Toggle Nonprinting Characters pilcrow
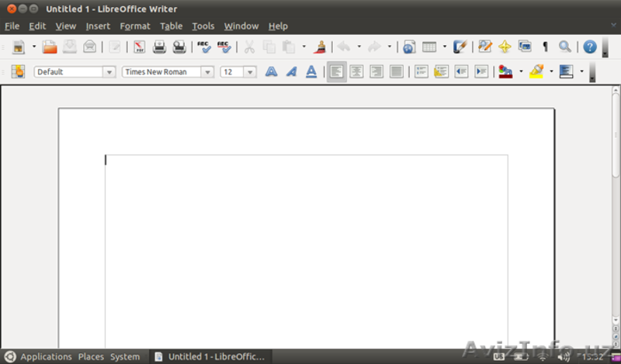The height and width of the screenshot is (364, 621). pos(545,47)
